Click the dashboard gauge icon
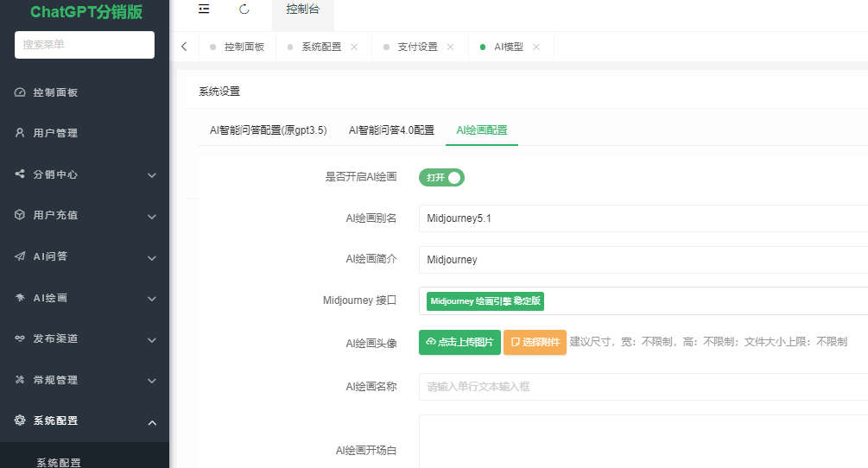The height and width of the screenshot is (468, 868). pos(20,92)
